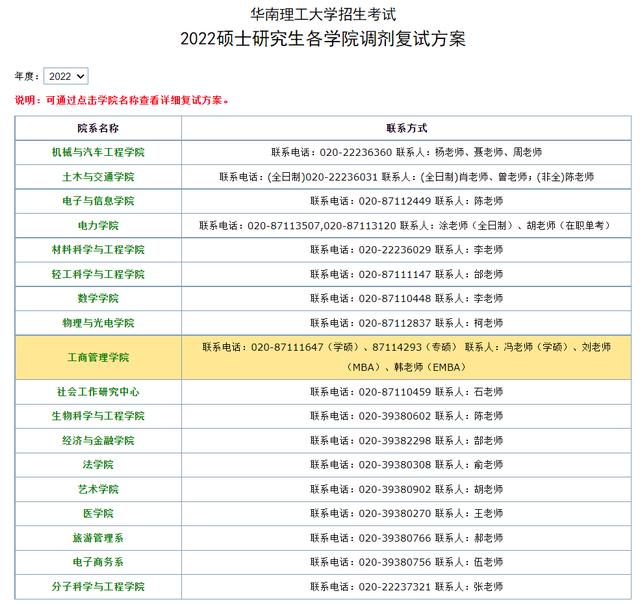Select contact text with phone 020-39380602

click(407, 416)
